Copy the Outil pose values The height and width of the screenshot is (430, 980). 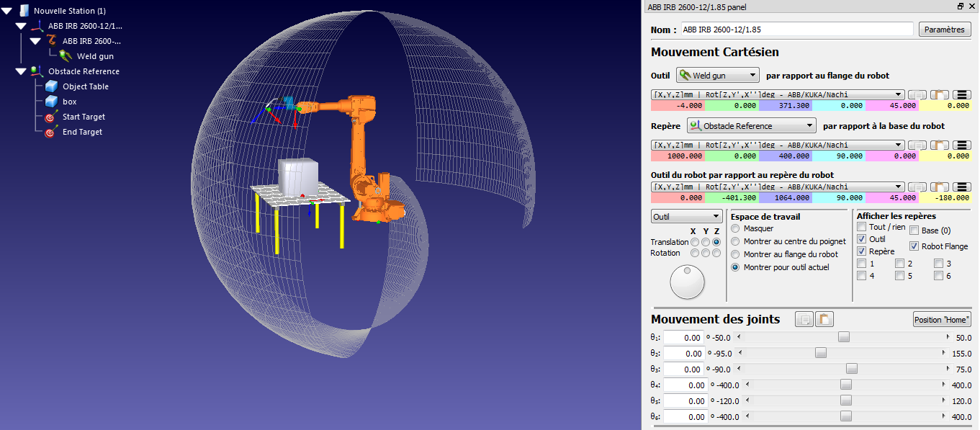click(x=917, y=94)
